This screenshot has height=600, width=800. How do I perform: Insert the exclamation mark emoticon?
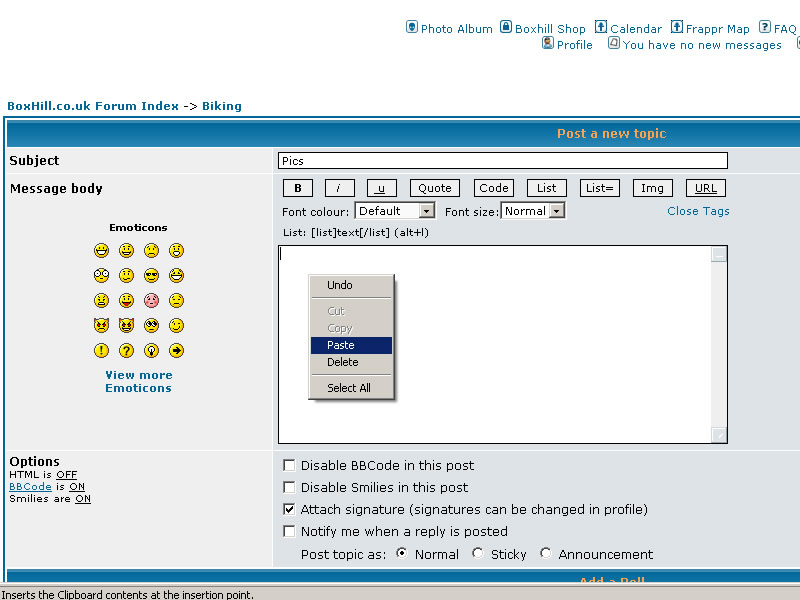click(101, 351)
